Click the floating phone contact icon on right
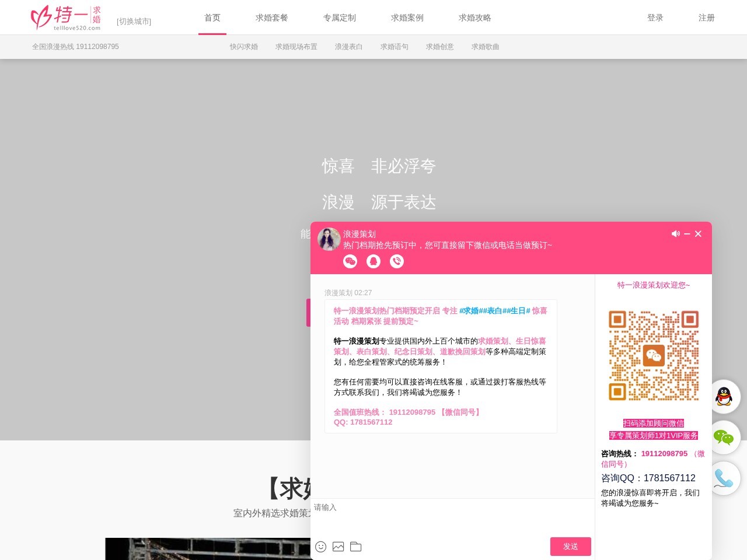747x560 pixels. pyautogui.click(x=724, y=478)
